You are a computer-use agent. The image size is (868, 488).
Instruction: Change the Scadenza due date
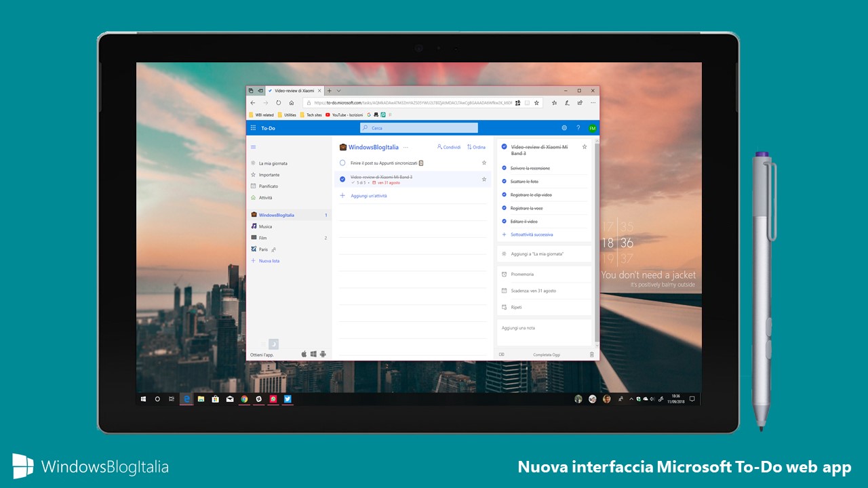point(545,291)
